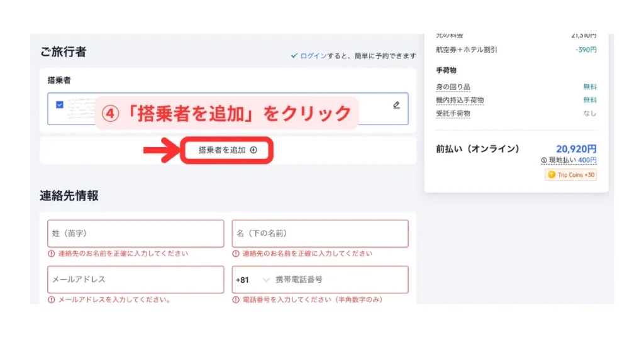Click the gold coin icon in Trip Coins badge

552,175
